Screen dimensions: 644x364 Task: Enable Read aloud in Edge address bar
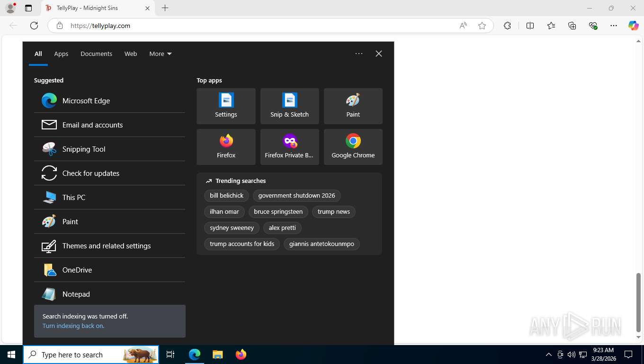[463, 26]
